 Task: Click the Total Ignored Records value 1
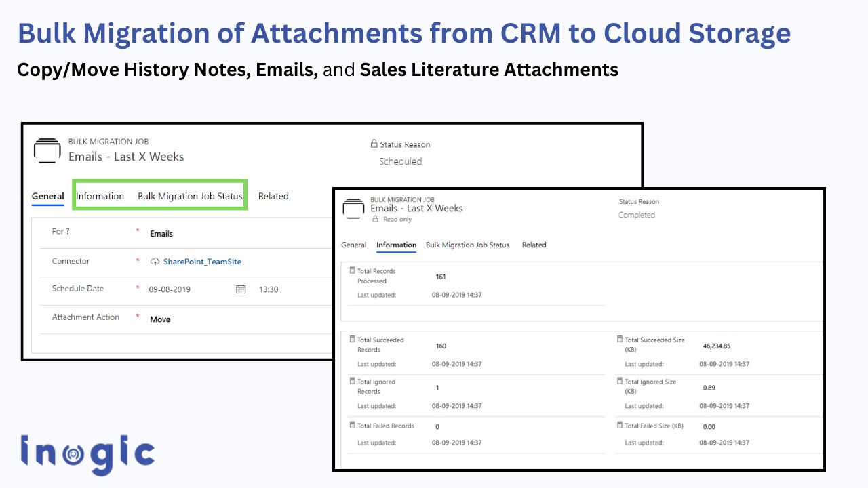point(437,388)
